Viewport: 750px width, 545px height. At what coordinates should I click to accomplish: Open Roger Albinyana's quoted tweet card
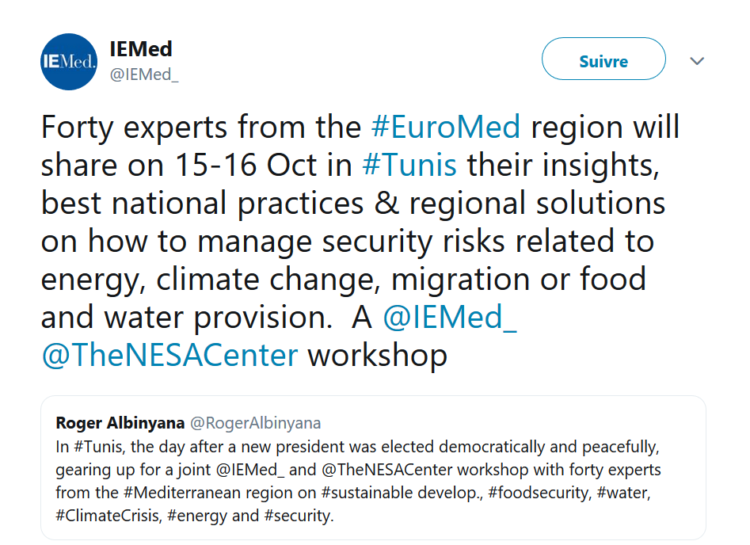click(373, 467)
